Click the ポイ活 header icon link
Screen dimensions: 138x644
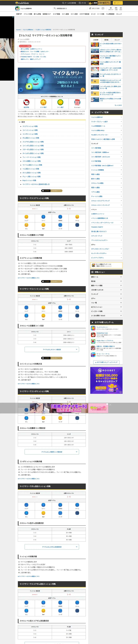pyautogui.click(x=82, y=3)
